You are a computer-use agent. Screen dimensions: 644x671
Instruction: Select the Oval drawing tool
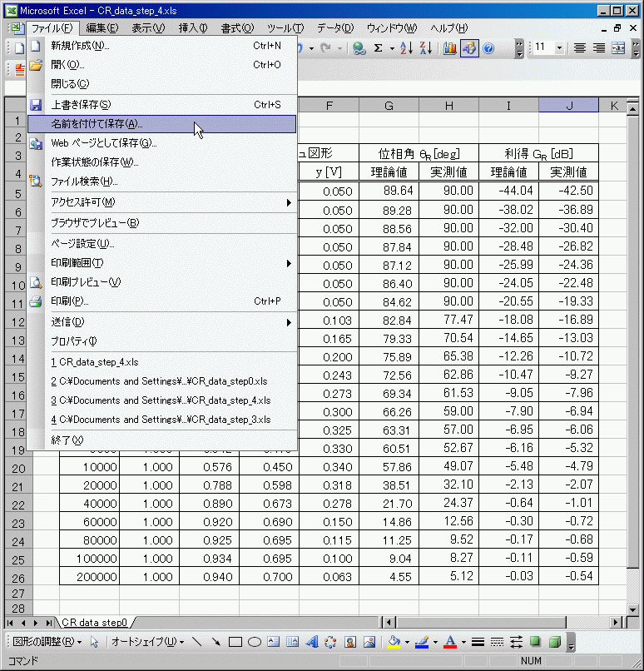(x=255, y=642)
